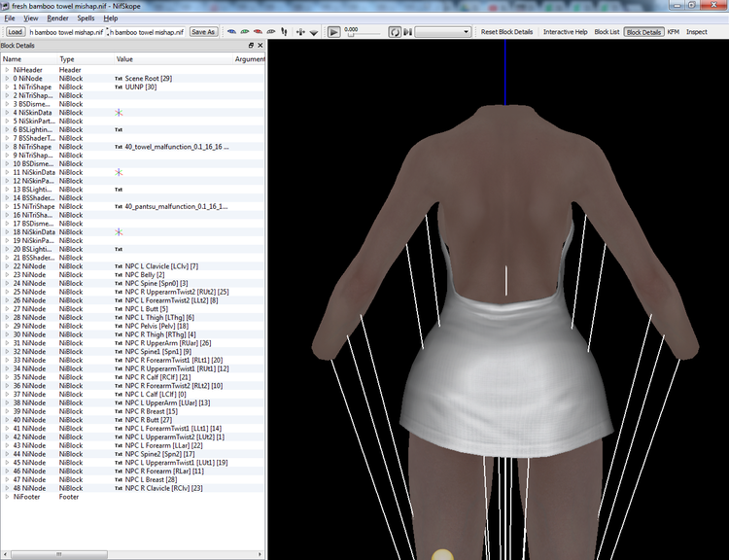Select the red Side view icon

click(x=258, y=32)
